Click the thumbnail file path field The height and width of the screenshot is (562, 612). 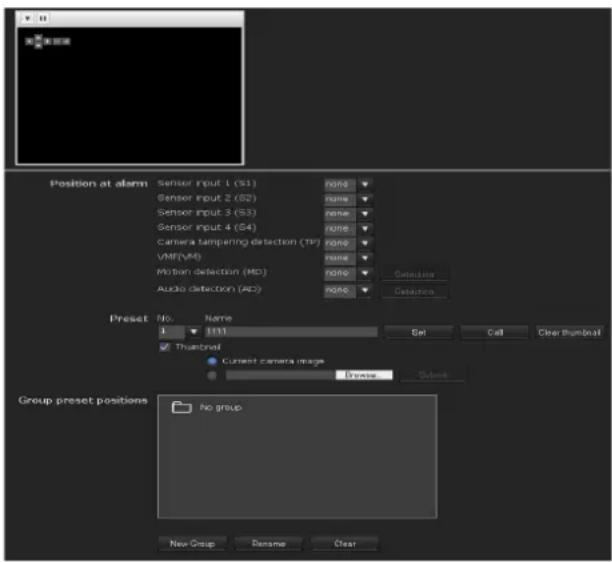point(280,375)
